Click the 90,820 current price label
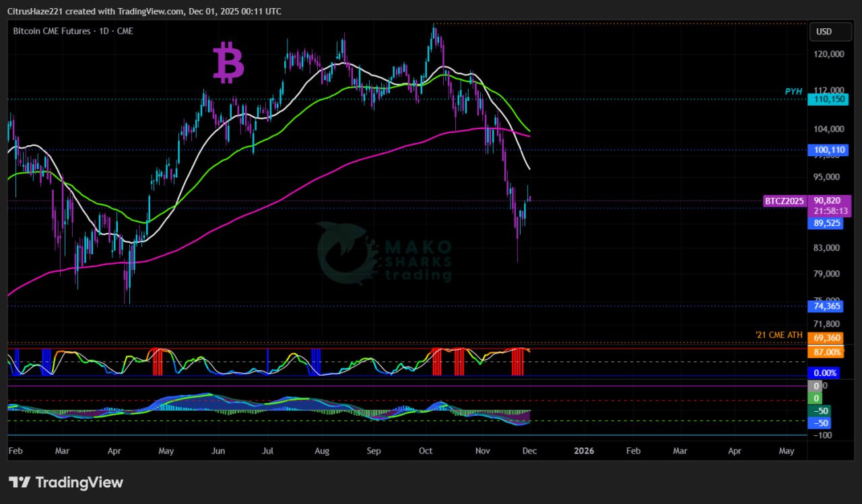Viewport: 862px width, 504px height. click(826, 201)
